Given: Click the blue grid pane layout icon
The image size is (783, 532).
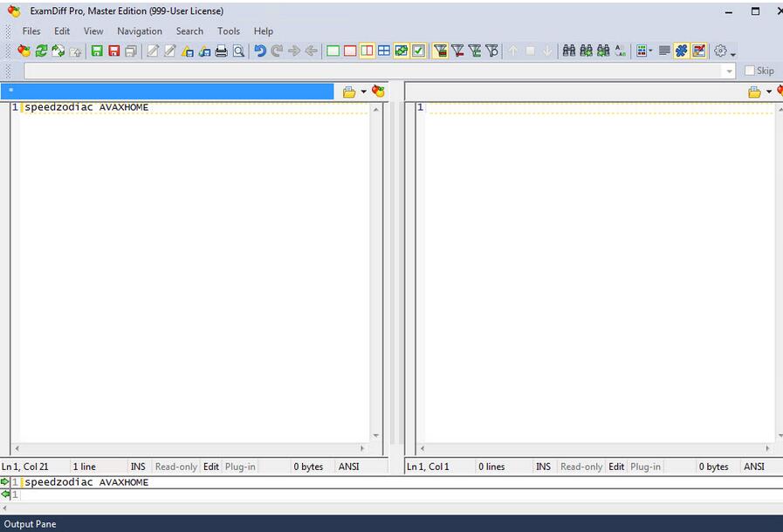Looking at the screenshot, I should 384,51.
